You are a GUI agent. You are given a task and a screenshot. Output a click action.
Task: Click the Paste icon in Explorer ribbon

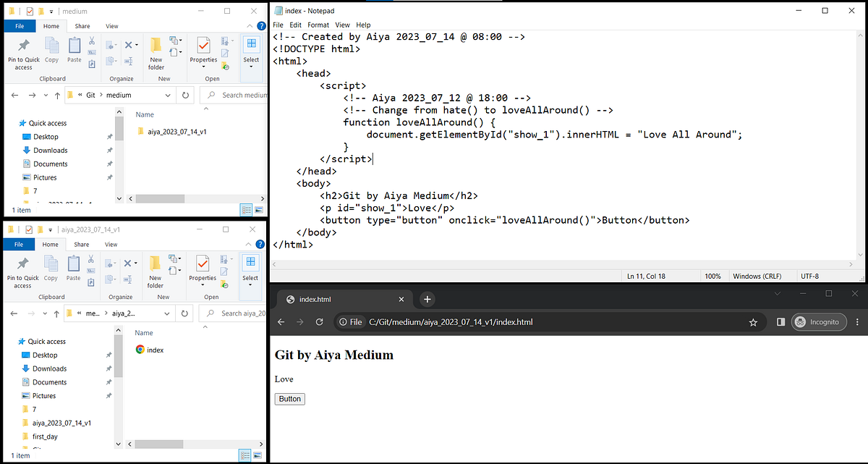[74, 51]
